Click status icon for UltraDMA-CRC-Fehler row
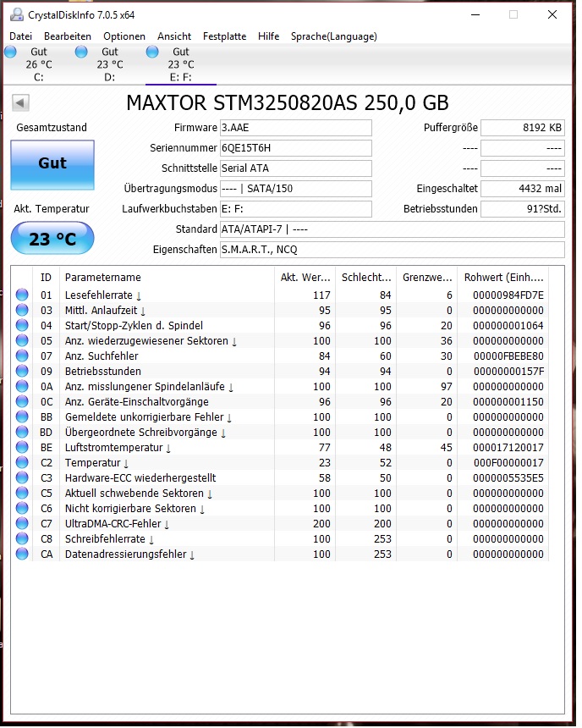This screenshot has width=582, height=728. click(x=22, y=523)
